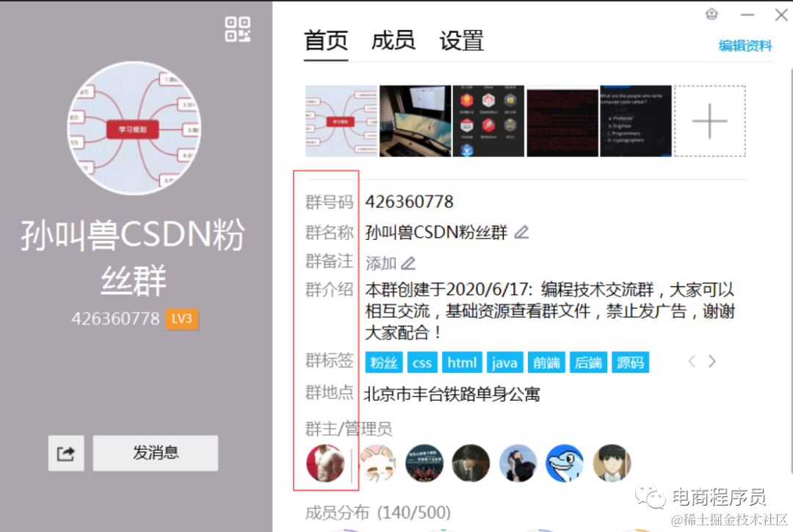Open the dark crowd-picture admin avatar
This screenshot has height=532, width=793.
424,463
